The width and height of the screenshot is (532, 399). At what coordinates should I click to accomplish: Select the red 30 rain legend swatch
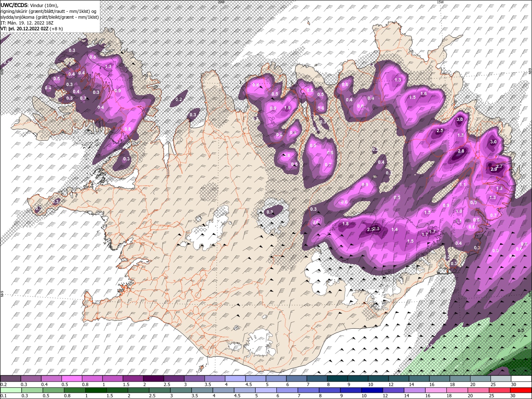coord(521,391)
